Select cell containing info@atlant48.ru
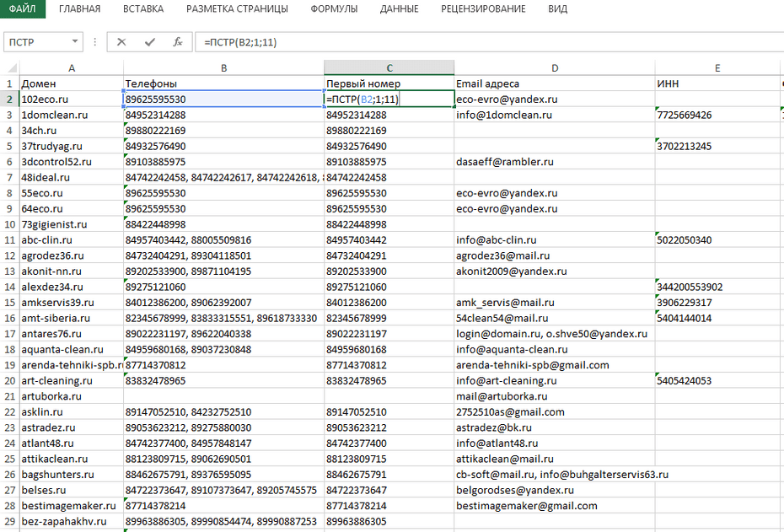The width and height of the screenshot is (784, 532). click(x=555, y=443)
